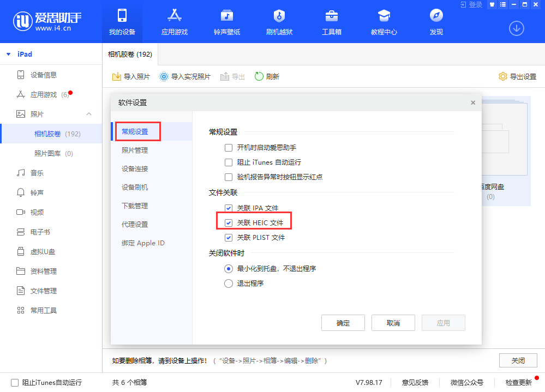Collapse the iPad device tree arrow
This screenshot has height=392, width=545.
pyautogui.click(x=9, y=55)
